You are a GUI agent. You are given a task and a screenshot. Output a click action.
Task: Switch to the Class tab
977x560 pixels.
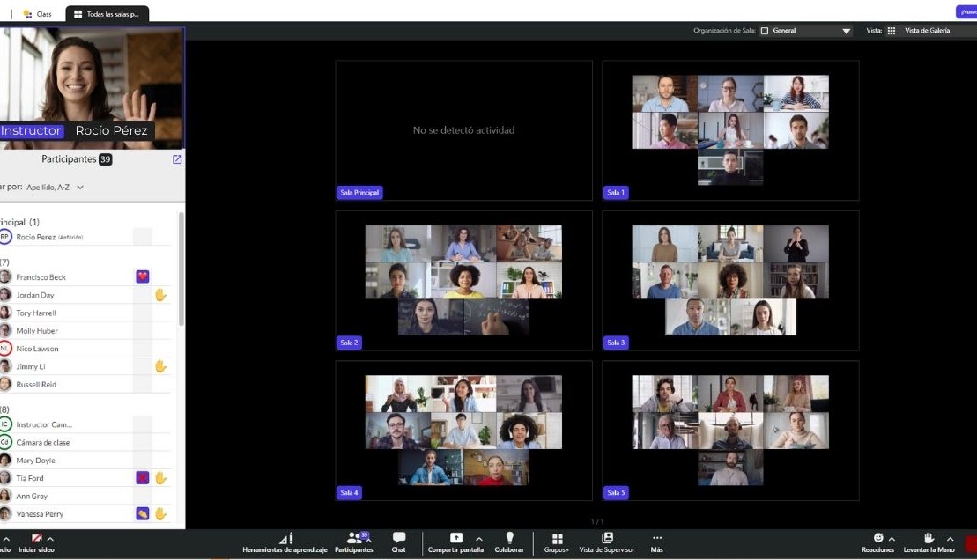point(38,14)
